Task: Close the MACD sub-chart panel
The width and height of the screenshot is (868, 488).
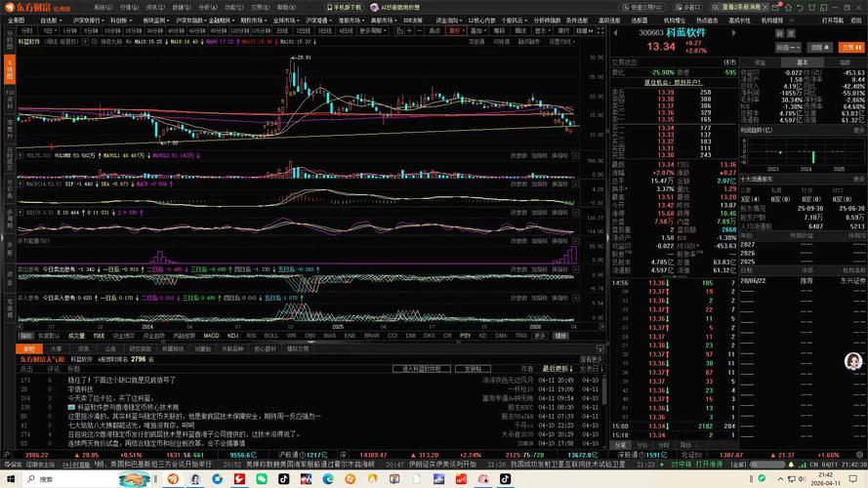Action: [576, 183]
